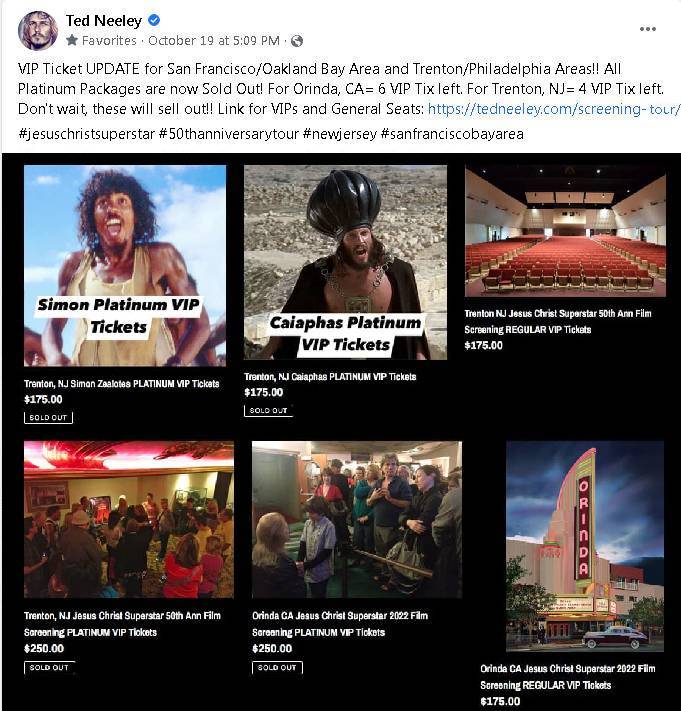Open the Caiaphas Platinum VIP Tickets image
The height and width of the screenshot is (711, 681).
click(345, 263)
